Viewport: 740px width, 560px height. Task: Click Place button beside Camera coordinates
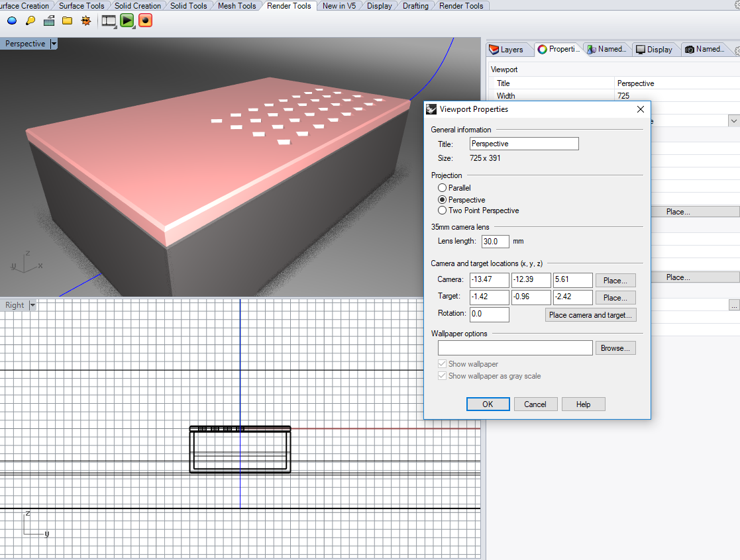615,281
